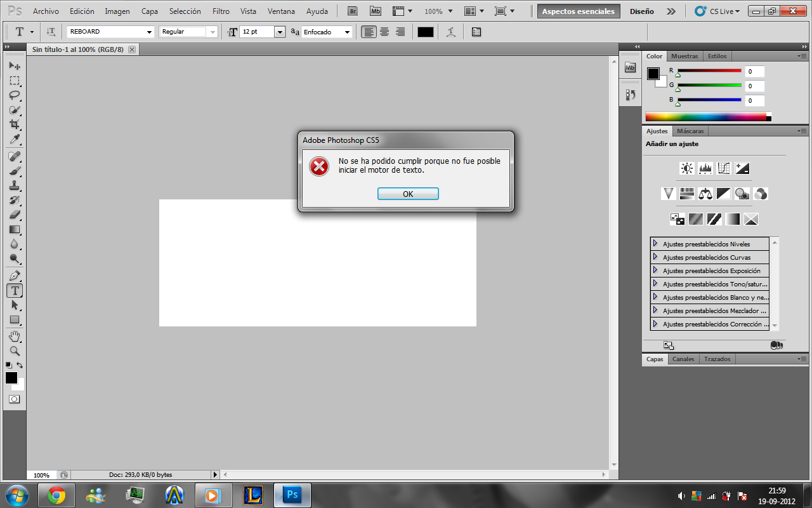The height and width of the screenshot is (508, 812).
Task: Select the Dodge tool
Action: pyautogui.click(x=14, y=258)
